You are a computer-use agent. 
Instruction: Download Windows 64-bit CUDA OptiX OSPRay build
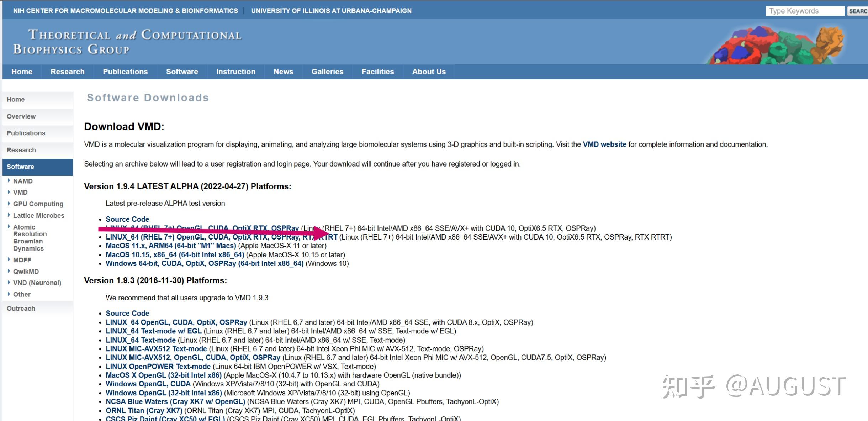click(205, 264)
